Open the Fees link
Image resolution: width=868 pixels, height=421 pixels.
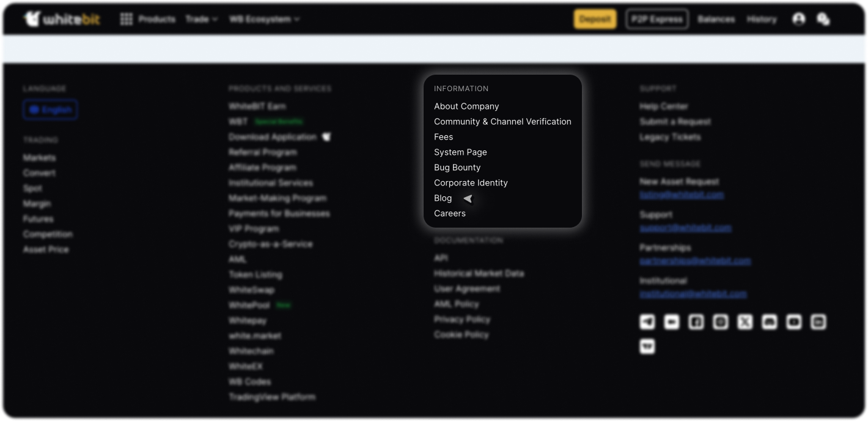tap(444, 137)
